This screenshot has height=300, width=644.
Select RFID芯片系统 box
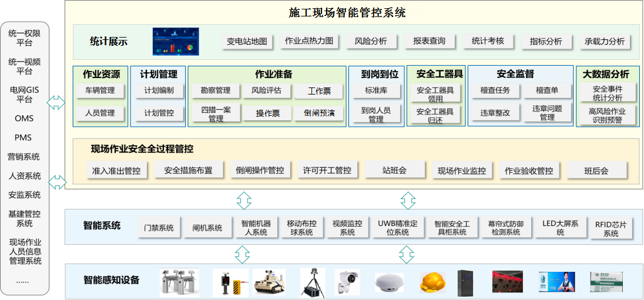(611, 228)
